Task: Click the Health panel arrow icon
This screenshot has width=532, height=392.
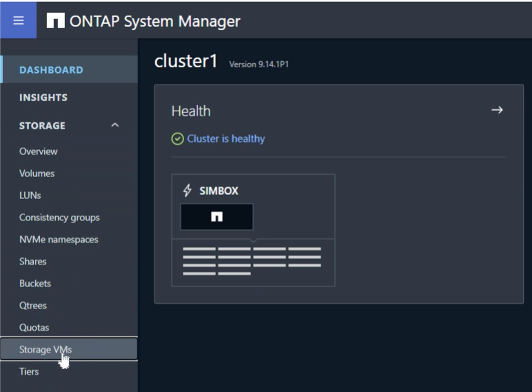Action: pos(497,110)
